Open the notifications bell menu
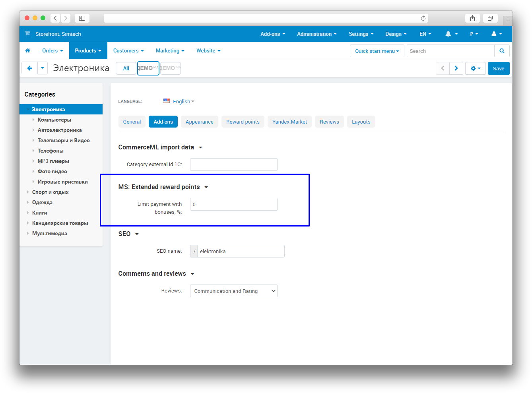Viewport: 532px width, 393px height. click(x=451, y=34)
